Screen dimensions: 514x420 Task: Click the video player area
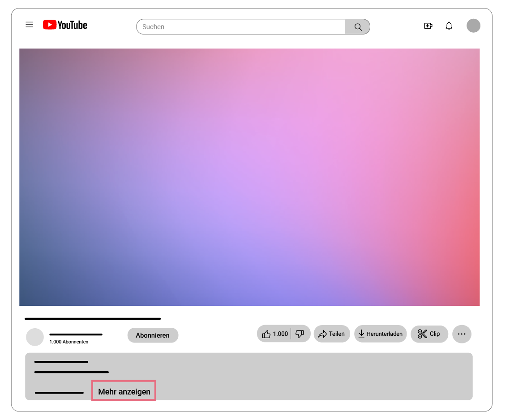pos(249,177)
